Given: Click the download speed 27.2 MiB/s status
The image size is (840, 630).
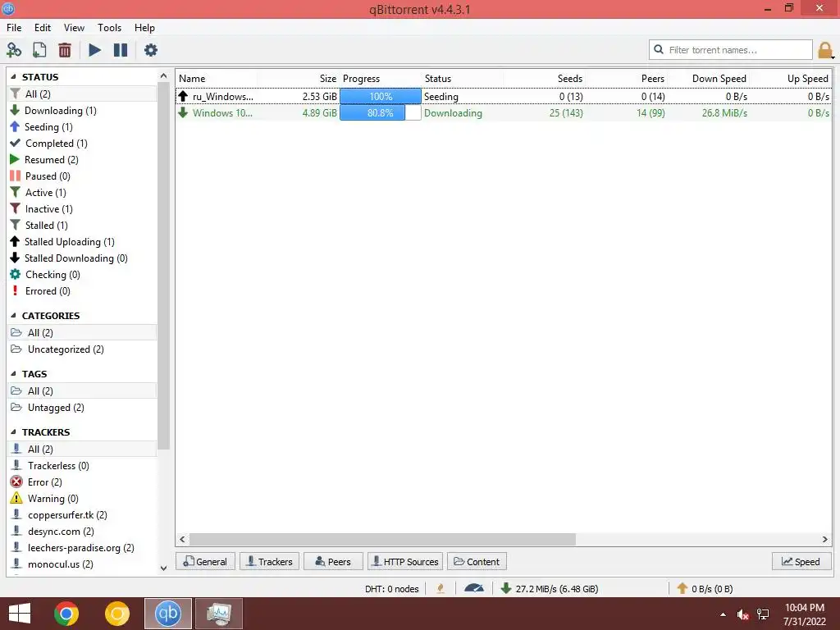Looking at the screenshot, I should [x=550, y=589].
